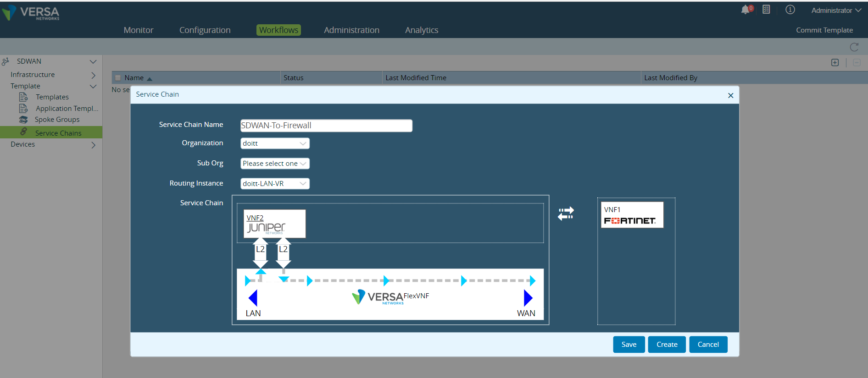
Task: Select the VNF1 Fortinet tile
Action: click(x=632, y=215)
